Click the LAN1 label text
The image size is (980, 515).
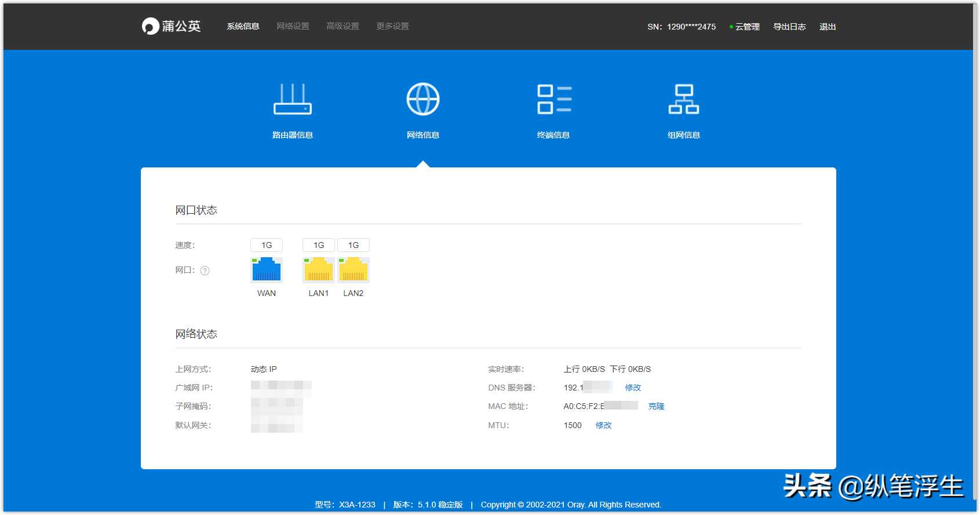coord(319,293)
